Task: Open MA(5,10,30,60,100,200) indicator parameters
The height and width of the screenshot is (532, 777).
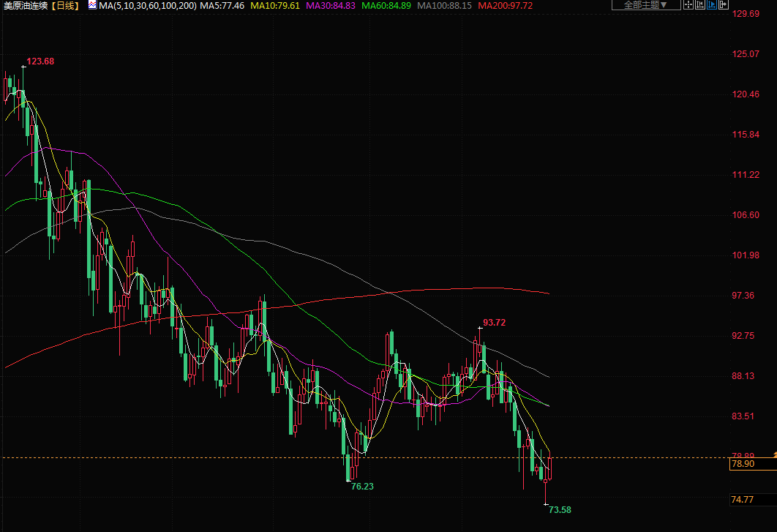Action: [147, 5]
